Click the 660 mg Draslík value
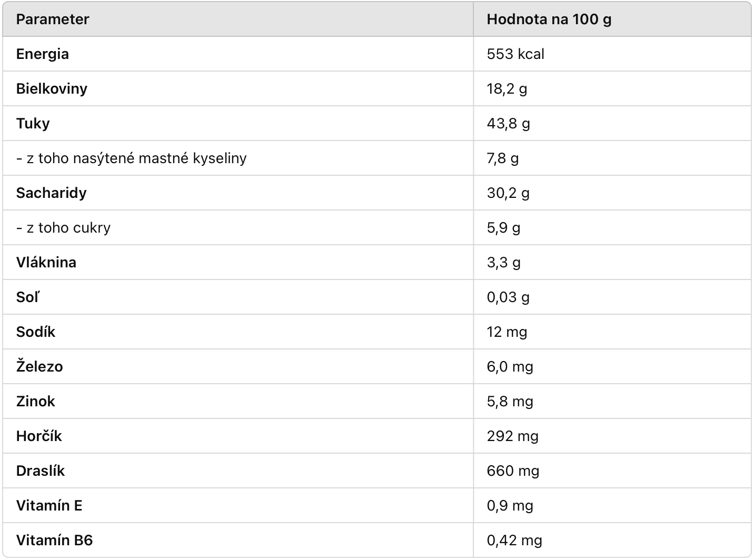This screenshot has height=560, width=754. coord(513,471)
